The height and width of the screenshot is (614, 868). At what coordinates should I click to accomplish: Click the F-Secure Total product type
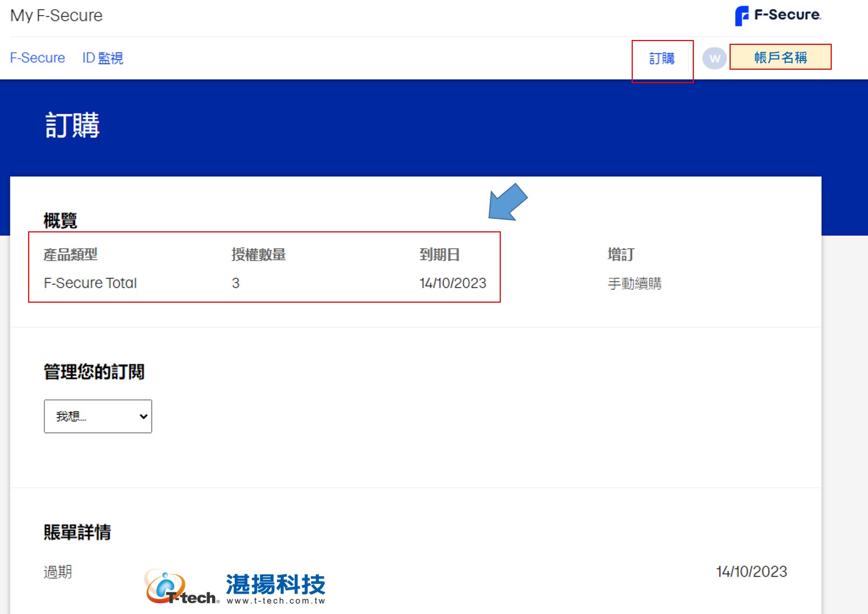[x=90, y=283]
